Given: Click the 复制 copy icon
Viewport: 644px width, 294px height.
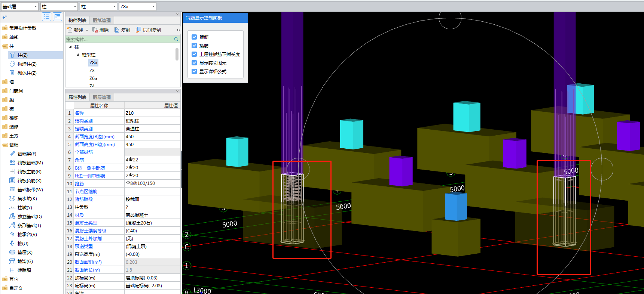Looking at the screenshot, I should pyautogui.click(x=117, y=30).
